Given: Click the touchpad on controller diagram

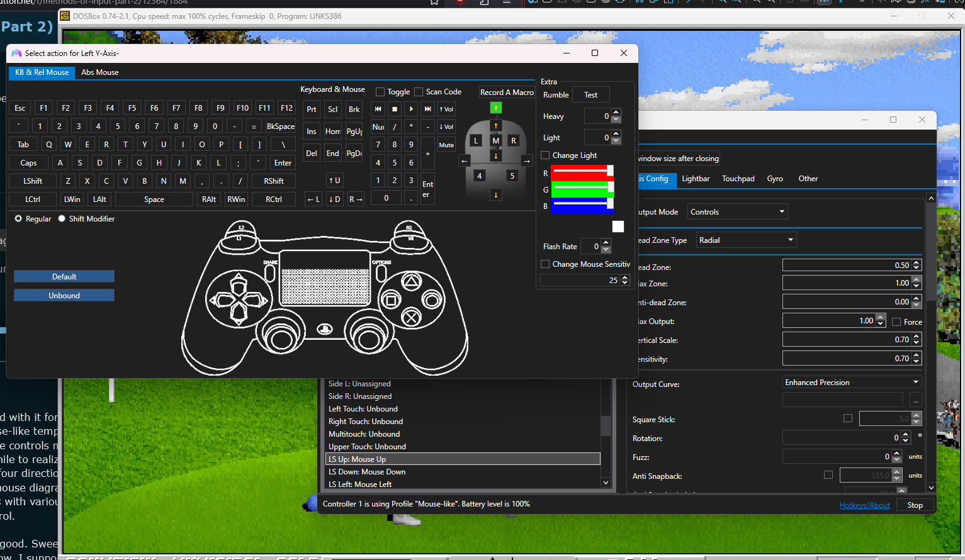Looking at the screenshot, I should click(325, 277).
